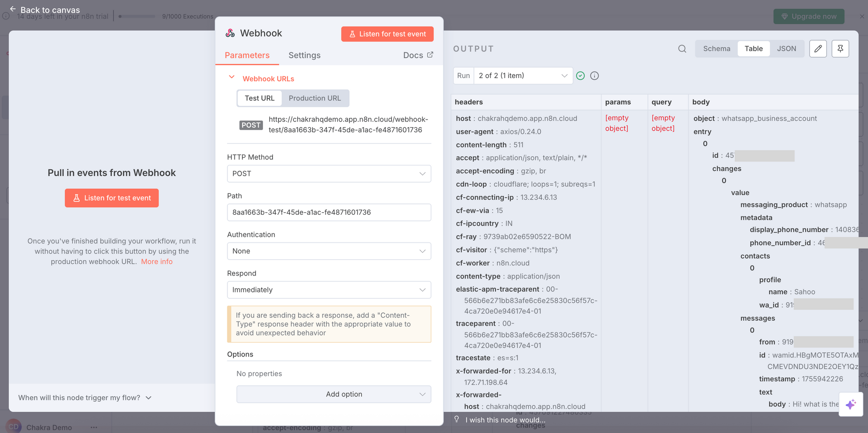Click the profile name Sahoo value
This screenshot has height=433, width=868.
804,292
